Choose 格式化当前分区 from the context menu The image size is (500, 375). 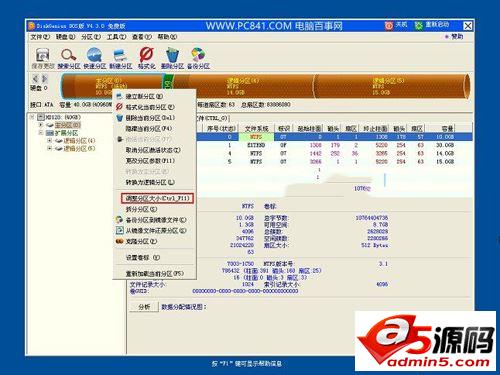point(150,107)
